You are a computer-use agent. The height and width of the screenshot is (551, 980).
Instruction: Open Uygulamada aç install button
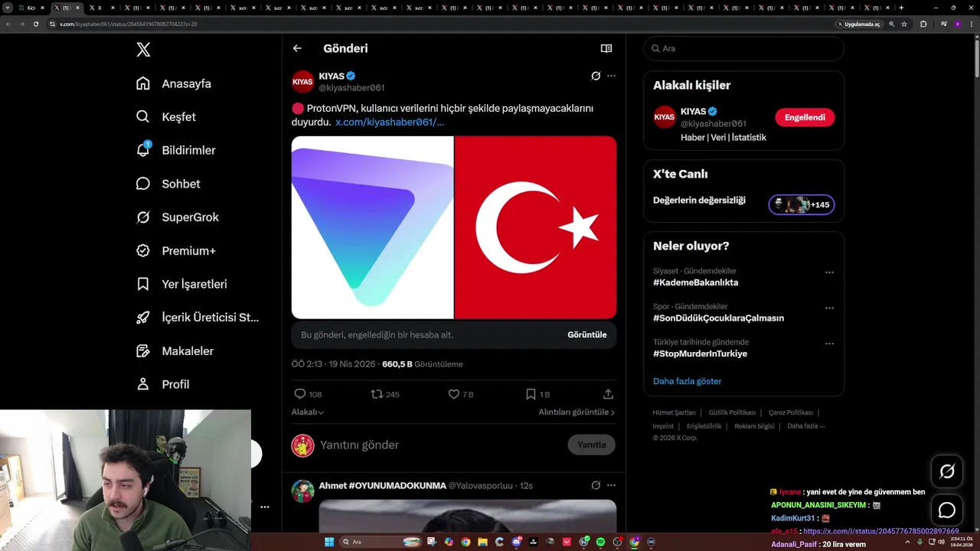pyautogui.click(x=858, y=24)
